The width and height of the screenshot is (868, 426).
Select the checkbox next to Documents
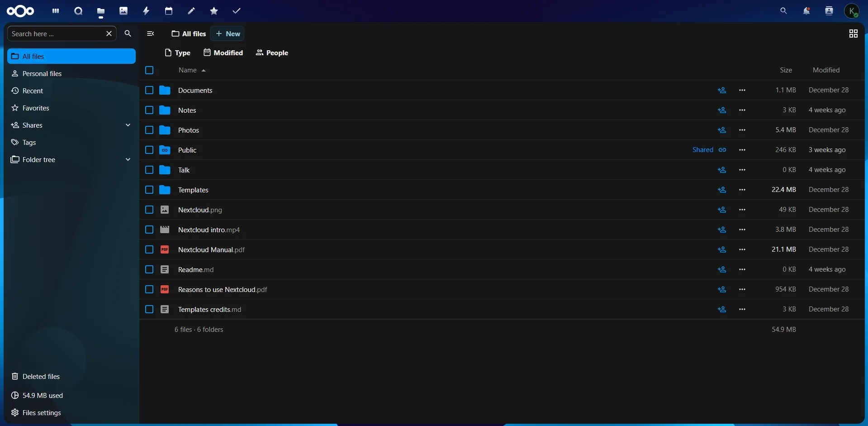pyautogui.click(x=149, y=90)
